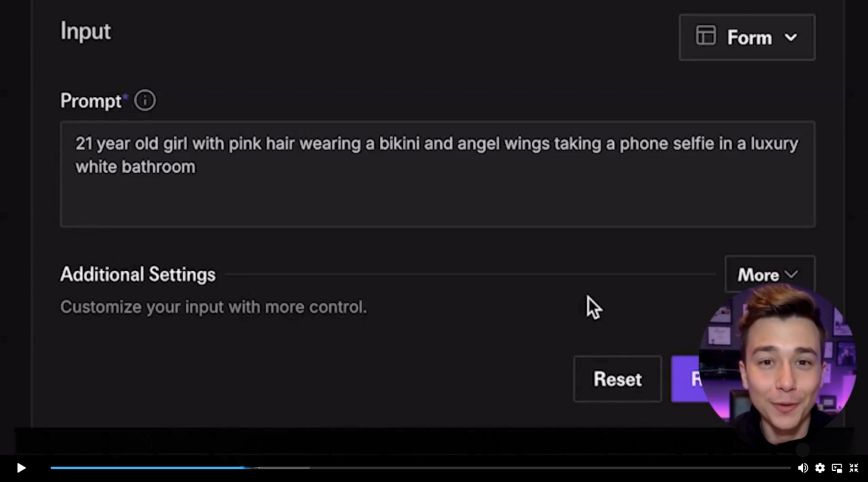This screenshot has height=482, width=868.
Task: Click the 'Customize your input' description text
Action: (213, 307)
